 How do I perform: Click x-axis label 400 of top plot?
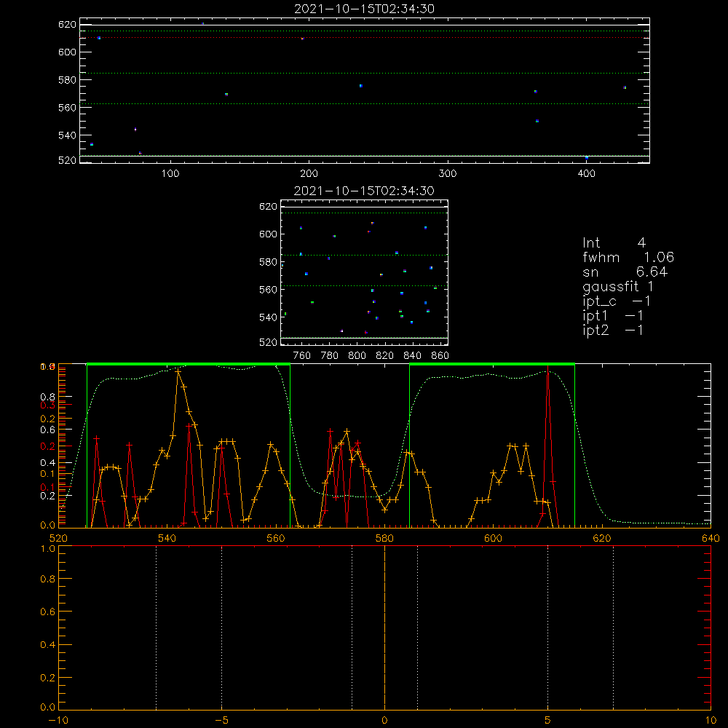pyautogui.click(x=586, y=174)
